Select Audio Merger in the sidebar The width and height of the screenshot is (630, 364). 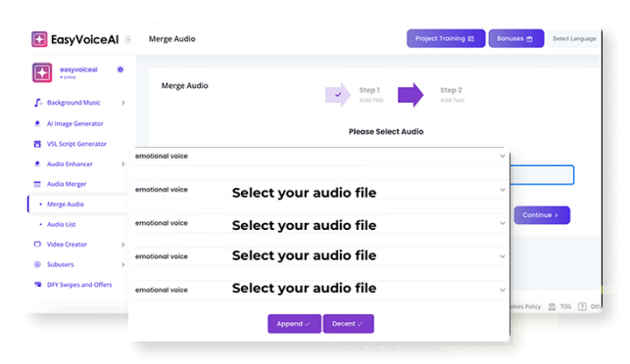tap(67, 184)
